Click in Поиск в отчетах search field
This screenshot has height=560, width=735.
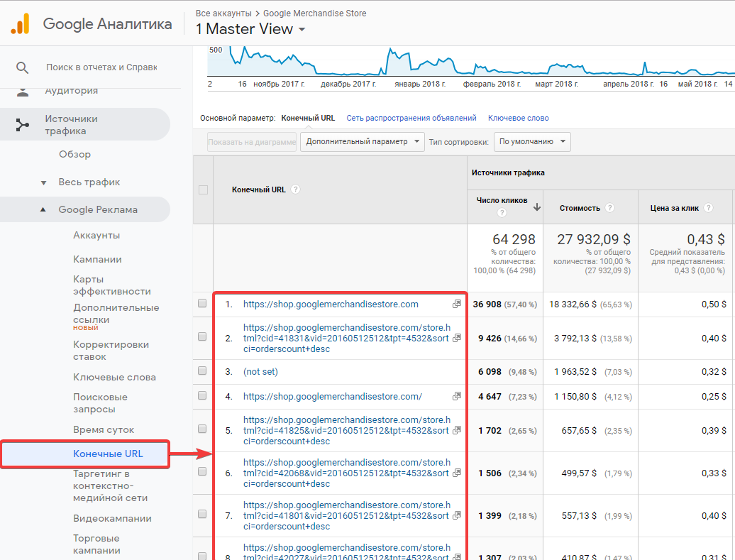tap(101, 67)
